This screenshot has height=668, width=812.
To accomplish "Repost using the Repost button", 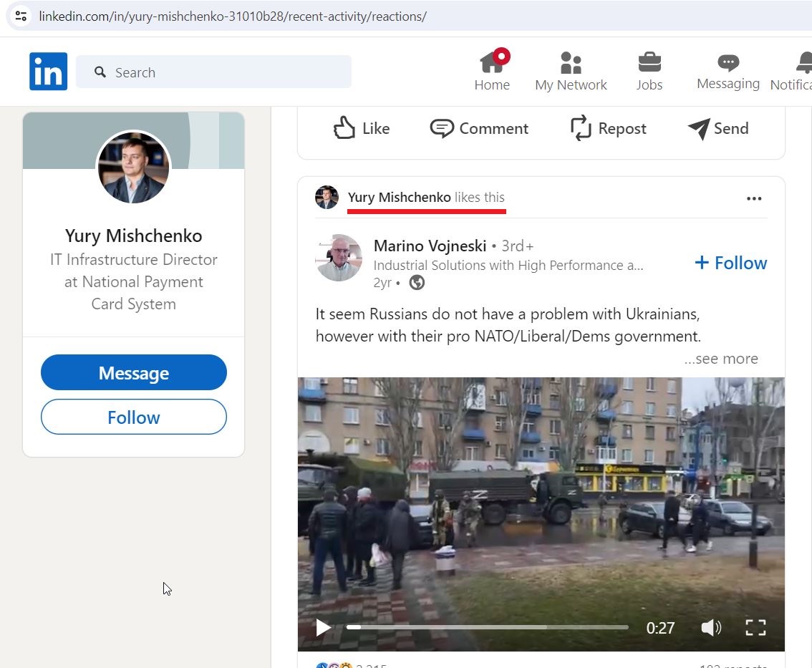I will [608, 128].
